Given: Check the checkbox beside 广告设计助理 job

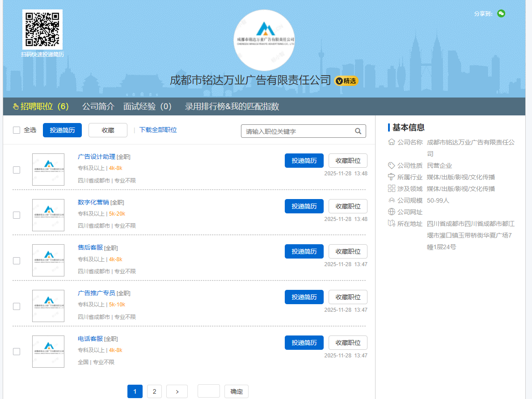Looking at the screenshot, I should coord(17,170).
